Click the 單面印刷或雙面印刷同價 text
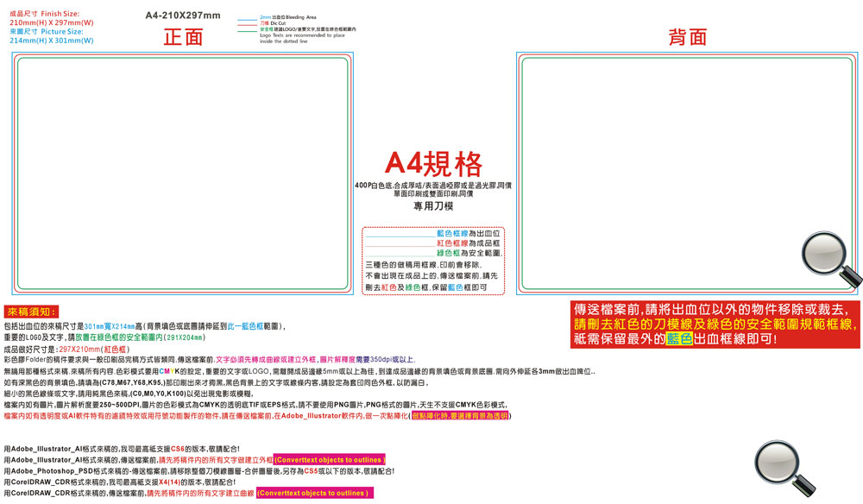The image size is (863, 504). tap(433, 193)
